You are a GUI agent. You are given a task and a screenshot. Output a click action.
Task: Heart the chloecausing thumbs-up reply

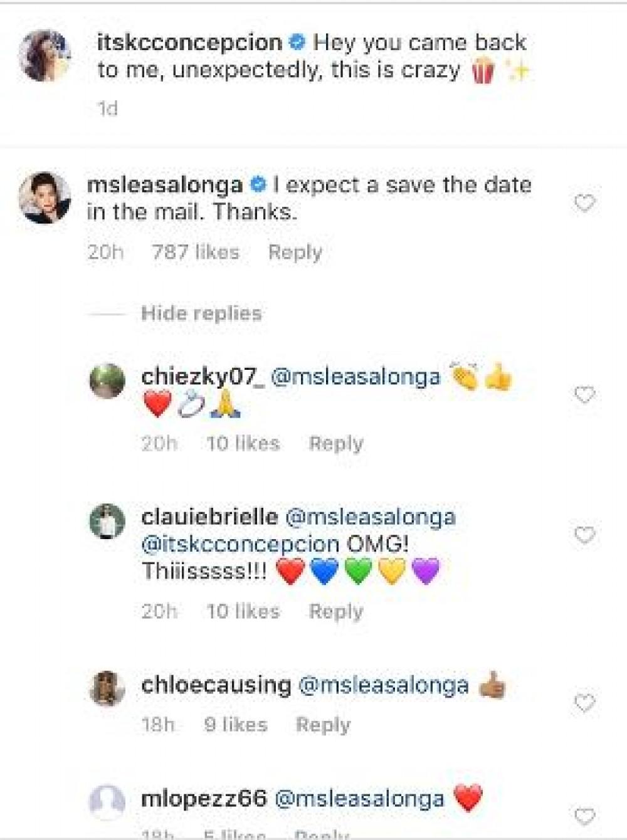tap(584, 703)
